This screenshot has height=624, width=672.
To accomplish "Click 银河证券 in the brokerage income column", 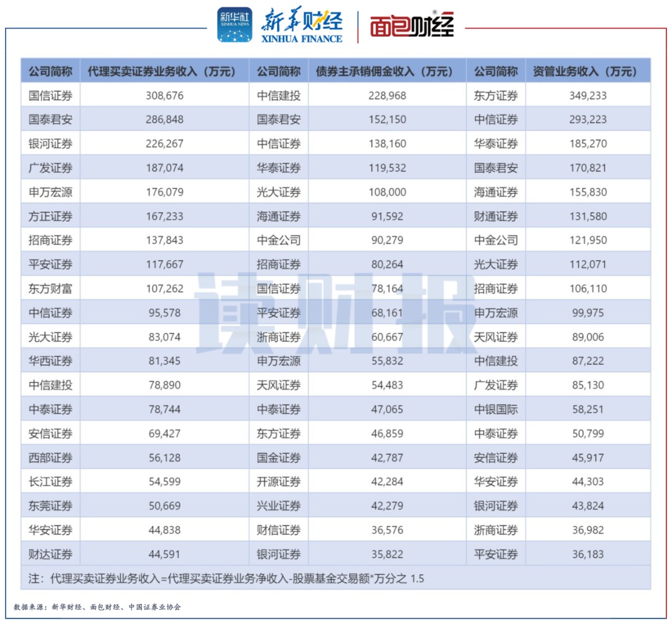I will (50, 144).
